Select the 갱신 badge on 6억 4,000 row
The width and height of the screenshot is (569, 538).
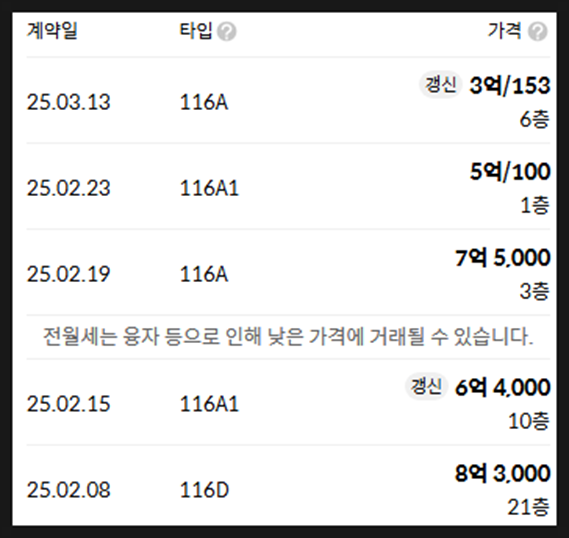click(x=426, y=386)
